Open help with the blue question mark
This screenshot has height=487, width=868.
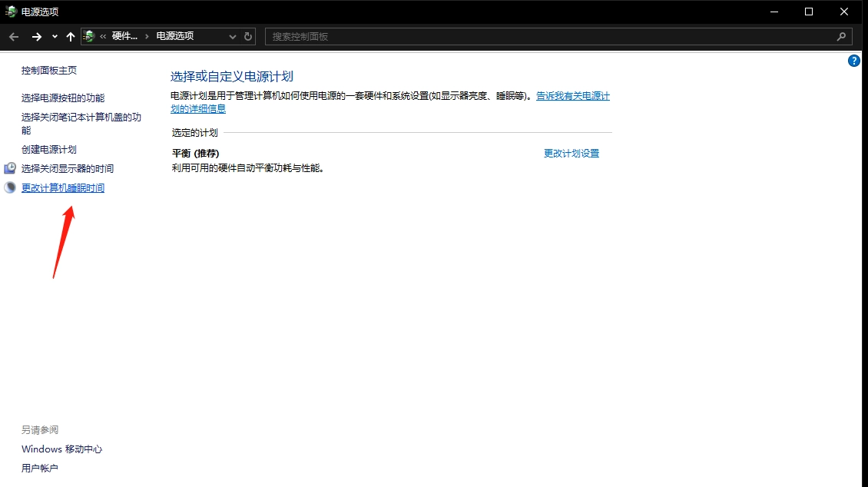click(x=853, y=61)
